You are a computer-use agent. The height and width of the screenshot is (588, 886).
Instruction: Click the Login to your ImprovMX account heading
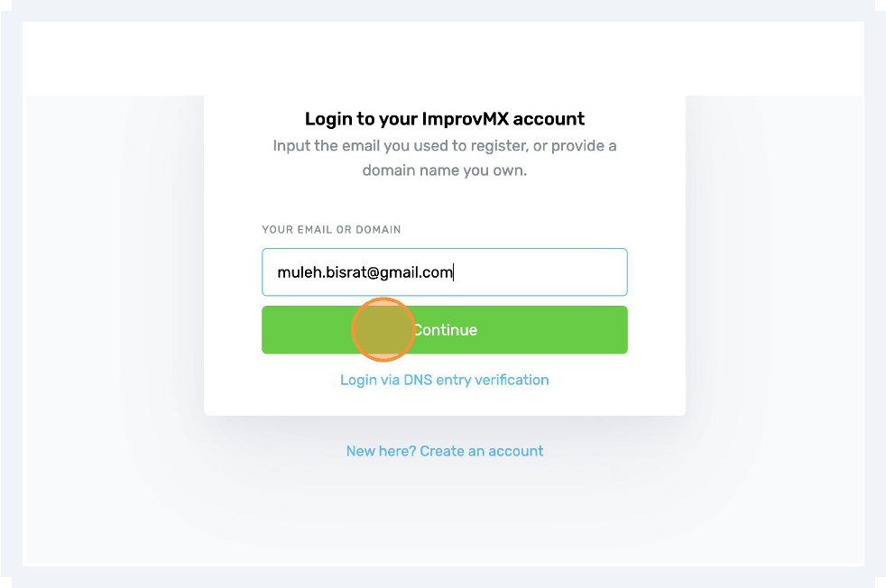point(444,119)
